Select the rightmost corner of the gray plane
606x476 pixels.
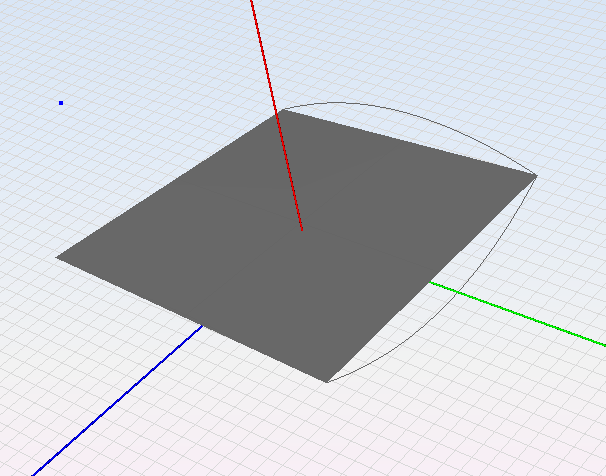click(536, 176)
